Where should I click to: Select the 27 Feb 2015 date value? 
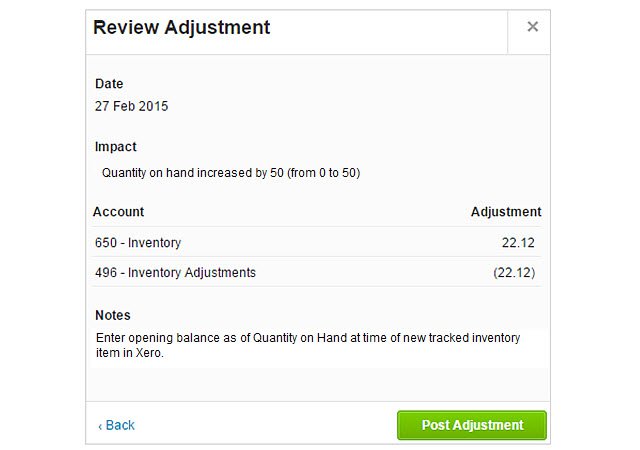click(x=131, y=106)
